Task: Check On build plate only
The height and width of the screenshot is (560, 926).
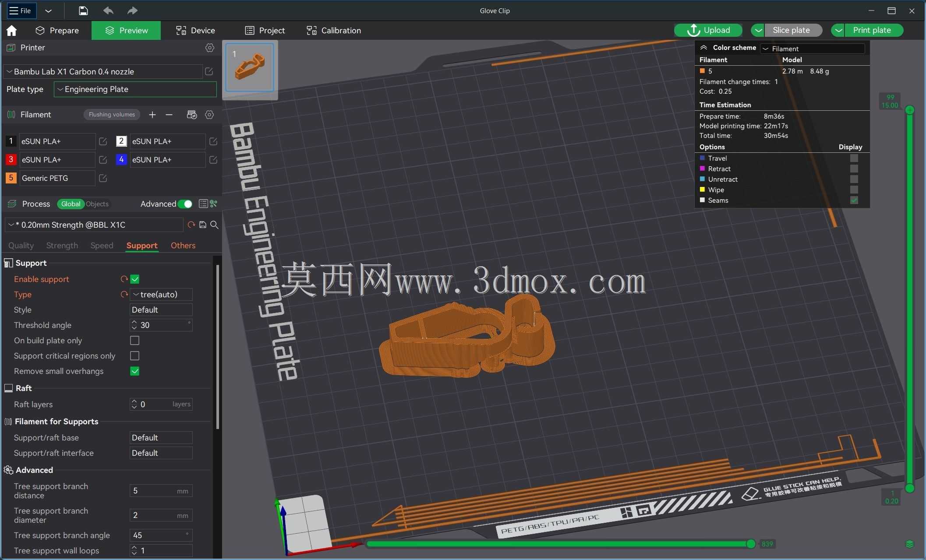Action: (x=135, y=340)
